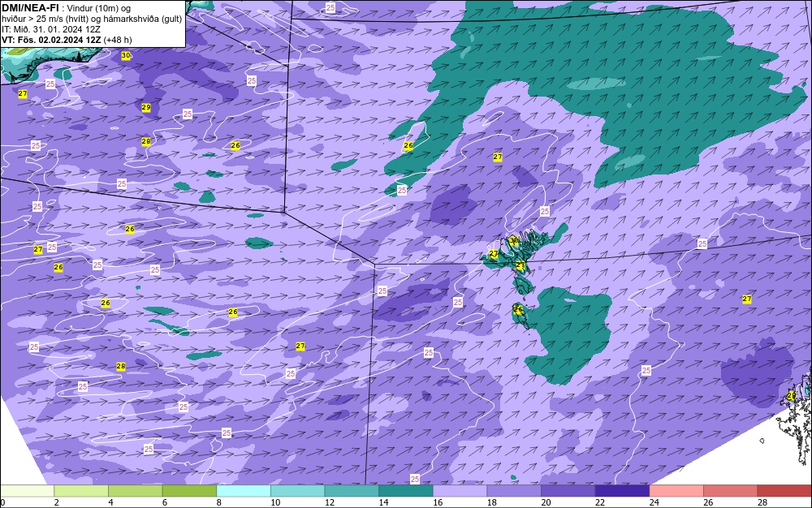Click the yellow '29' label beneath the '30' label
812x508 pixels.
pos(146,107)
